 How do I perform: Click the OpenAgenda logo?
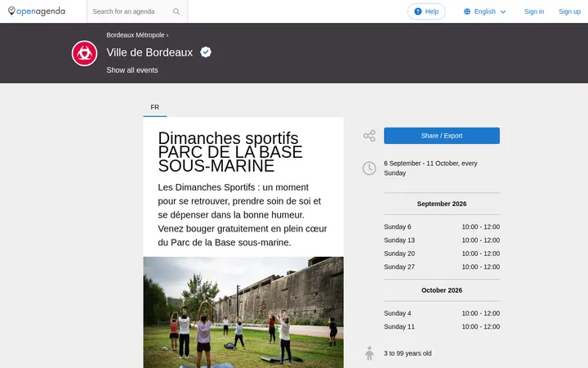click(37, 11)
